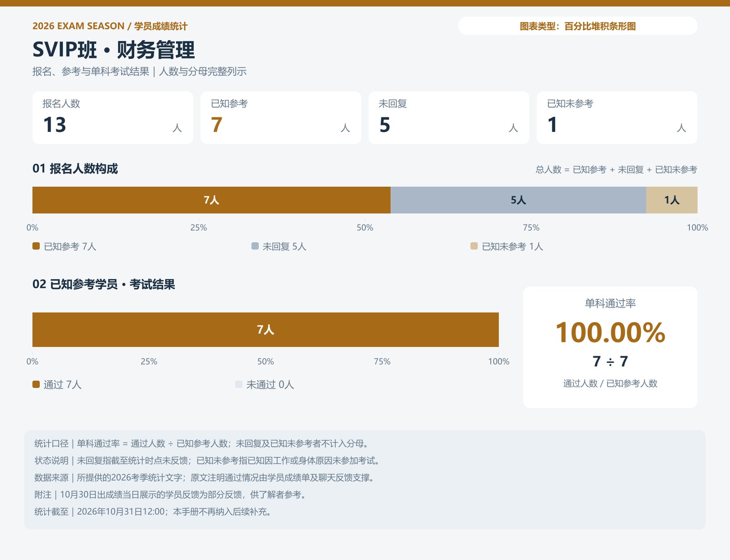The image size is (730, 560).
Task: Select the 已知参考 7 card
Action: [x=281, y=118]
